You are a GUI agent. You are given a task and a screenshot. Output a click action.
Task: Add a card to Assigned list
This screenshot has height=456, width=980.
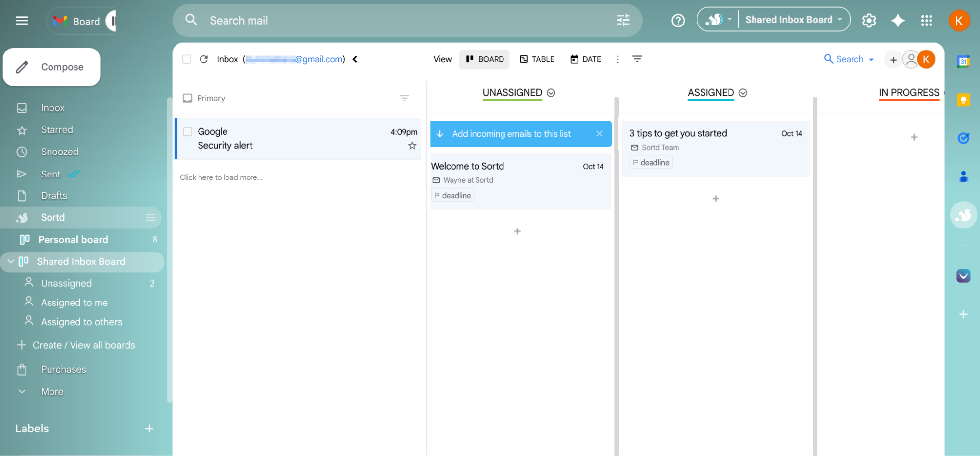[x=716, y=199]
